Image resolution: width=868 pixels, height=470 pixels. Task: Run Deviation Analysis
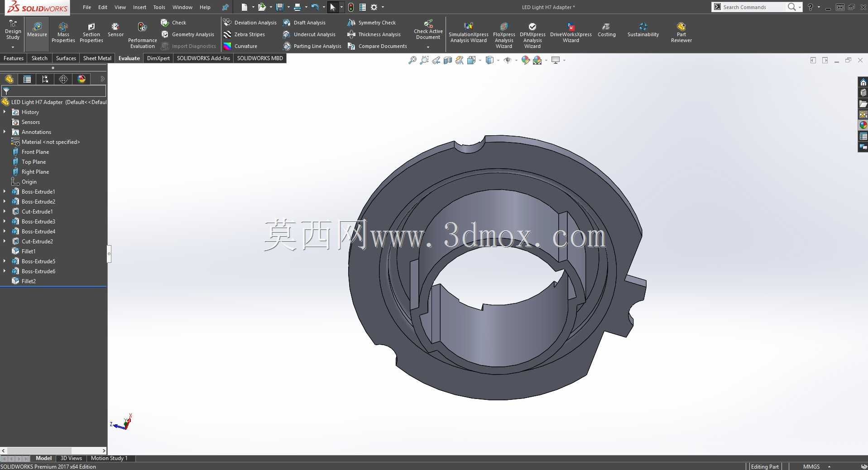point(250,23)
